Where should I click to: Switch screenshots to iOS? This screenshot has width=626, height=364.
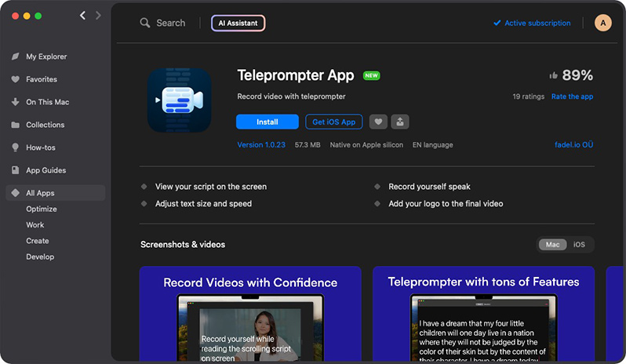click(x=579, y=245)
